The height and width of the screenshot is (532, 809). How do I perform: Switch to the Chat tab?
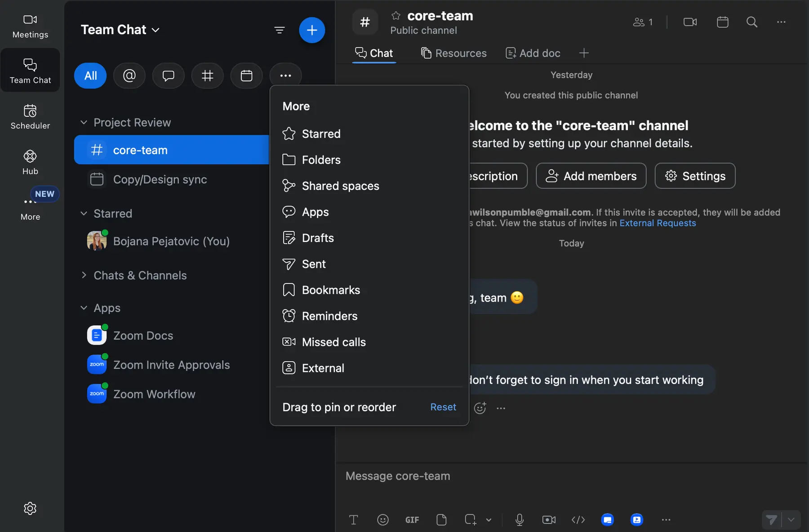[374, 53]
